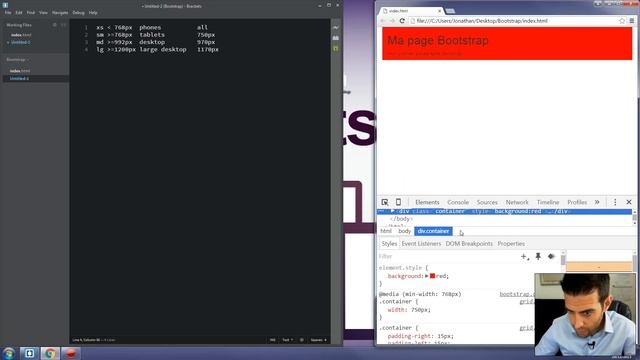This screenshot has width=640, height=360.
Task: Switch to the Console DevTools tab
Action: tap(458, 202)
